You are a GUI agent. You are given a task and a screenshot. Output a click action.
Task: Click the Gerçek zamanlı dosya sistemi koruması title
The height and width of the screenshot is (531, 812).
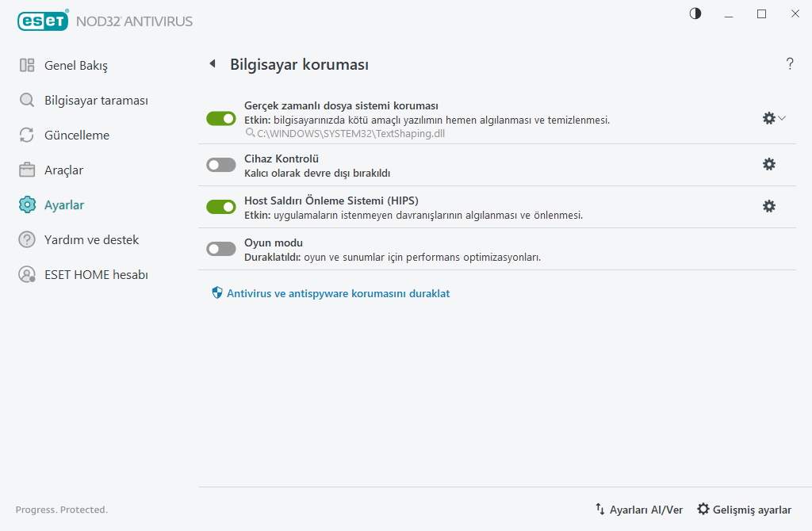click(341, 105)
